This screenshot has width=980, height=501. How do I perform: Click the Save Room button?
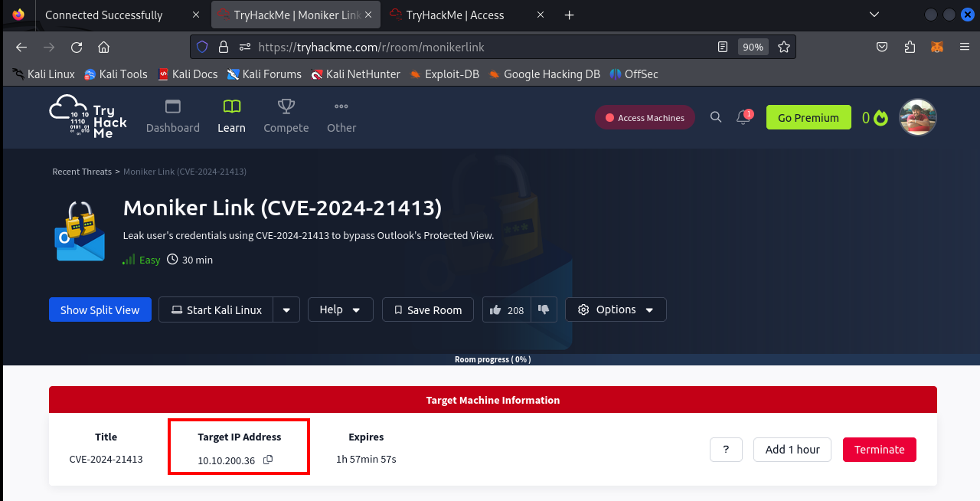(428, 309)
